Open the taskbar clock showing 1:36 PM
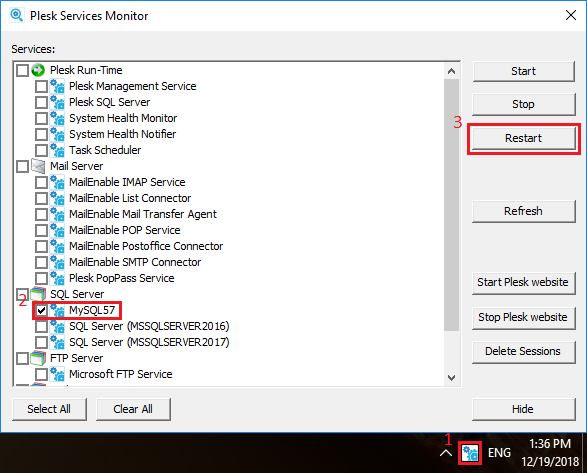This screenshot has height=473, width=587. pos(550,452)
